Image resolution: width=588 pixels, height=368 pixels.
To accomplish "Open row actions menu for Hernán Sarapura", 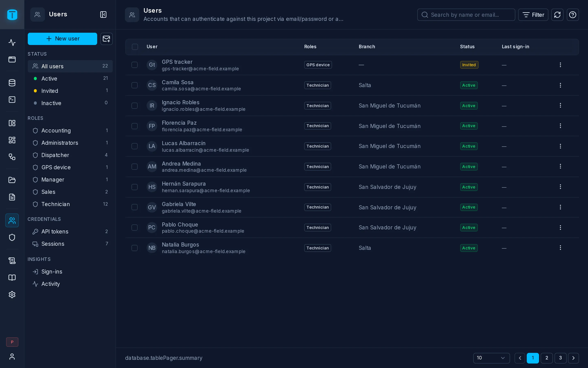I will click(x=560, y=187).
